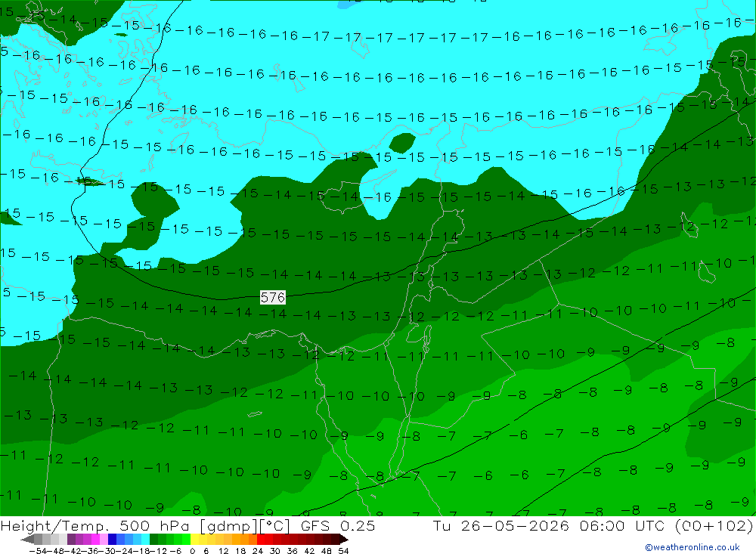Screen dimensions: 756x554
Task: Select the bright yellow swatch above 0
Action: coord(194,540)
